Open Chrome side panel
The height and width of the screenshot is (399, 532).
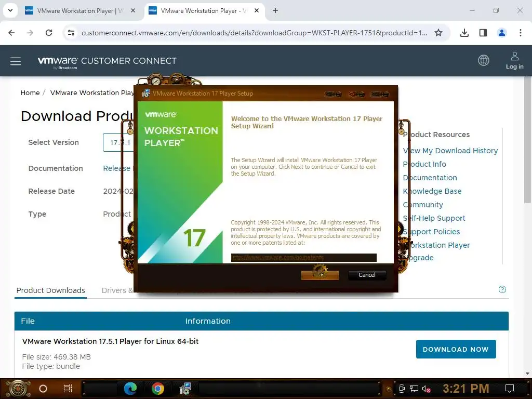[483, 33]
